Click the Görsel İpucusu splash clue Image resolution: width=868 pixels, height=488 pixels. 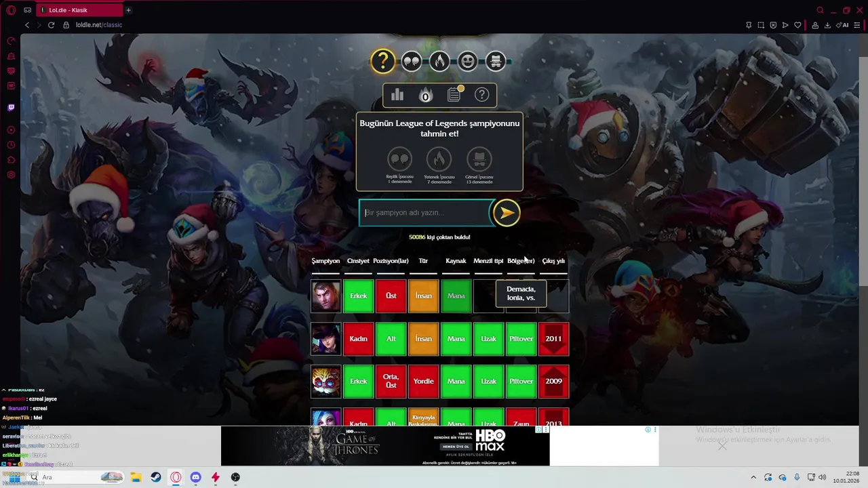tap(479, 165)
